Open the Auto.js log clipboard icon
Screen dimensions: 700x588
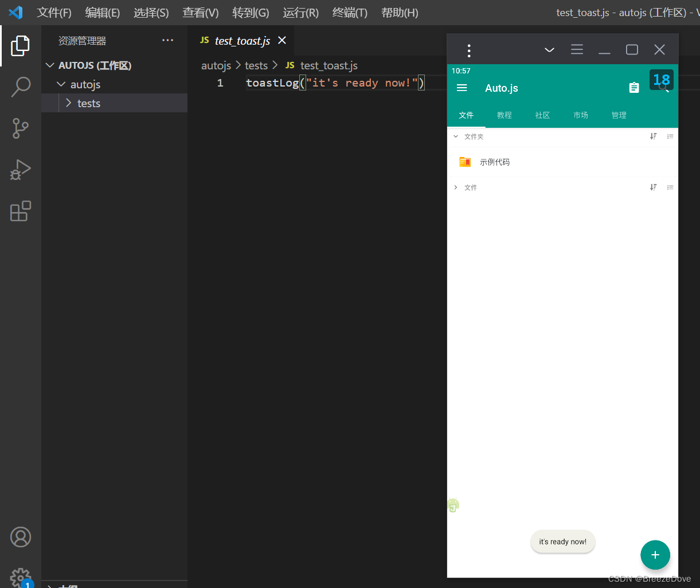tap(634, 88)
